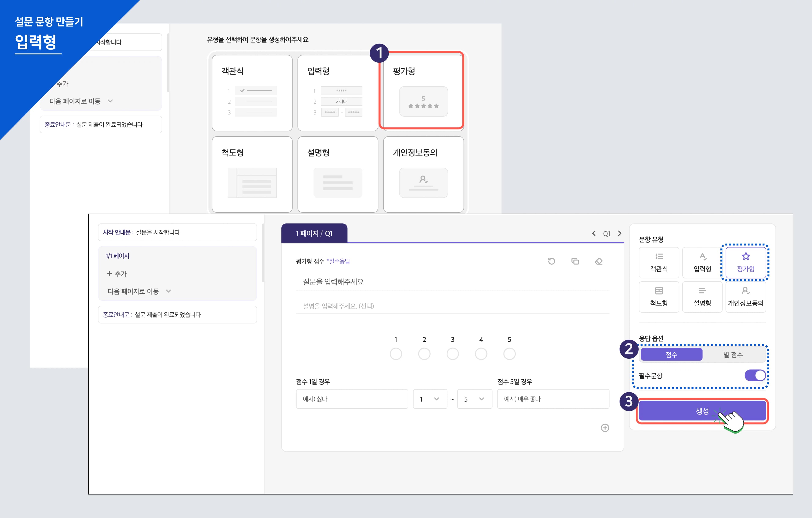Click the reset (undo arrow) icon

[x=551, y=261]
